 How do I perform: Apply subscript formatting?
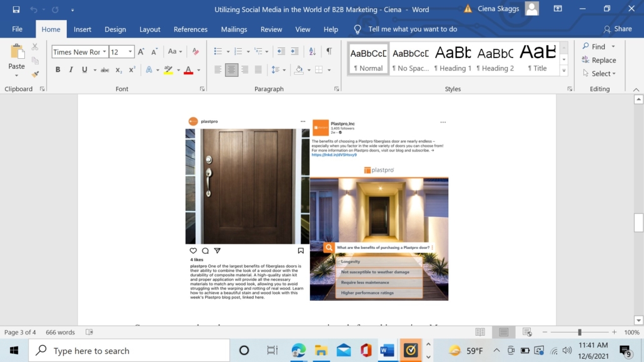coord(118,70)
